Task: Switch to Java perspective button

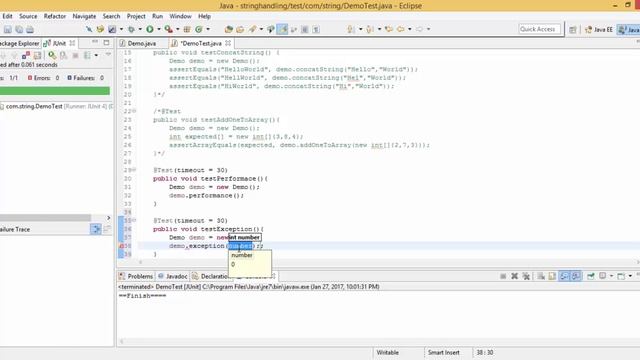Action: pyautogui.click(x=629, y=29)
